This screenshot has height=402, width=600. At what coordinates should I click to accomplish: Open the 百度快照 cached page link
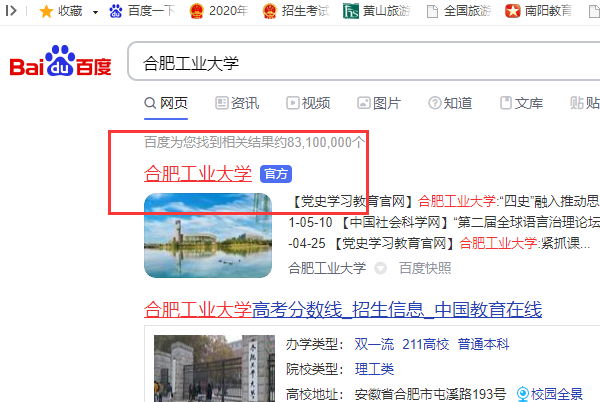pyautogui.click(x=425, y=268)
